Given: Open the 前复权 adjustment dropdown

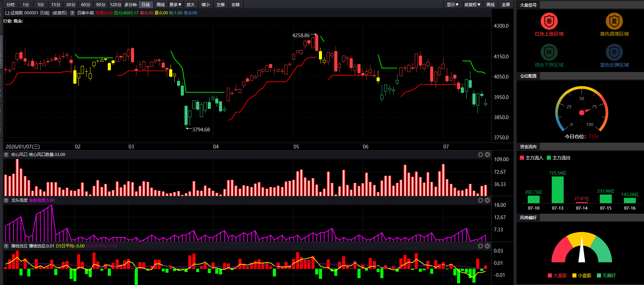Looking at the screenshot, I should [472, 4].
